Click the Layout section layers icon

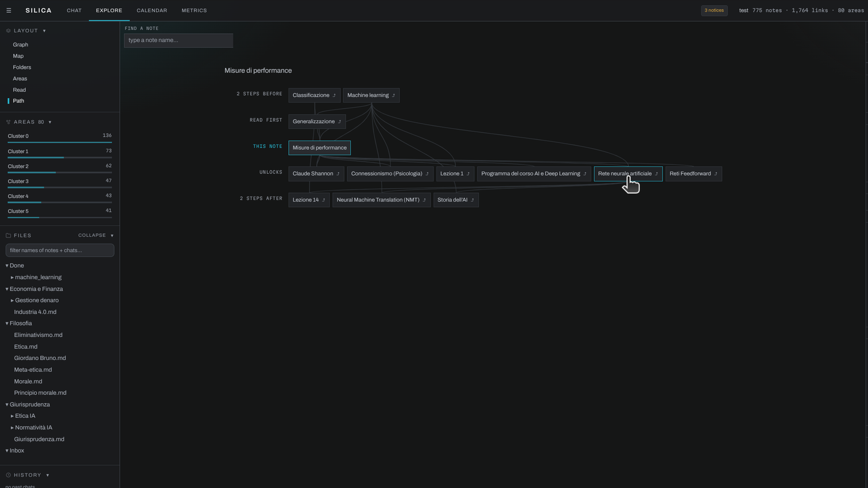tap(8, 31)
